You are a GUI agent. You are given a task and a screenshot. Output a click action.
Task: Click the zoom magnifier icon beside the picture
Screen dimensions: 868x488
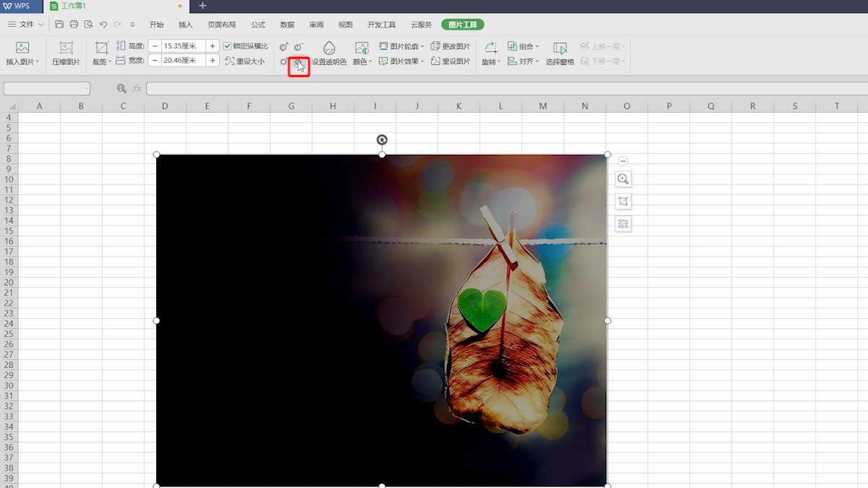point(623,179)
